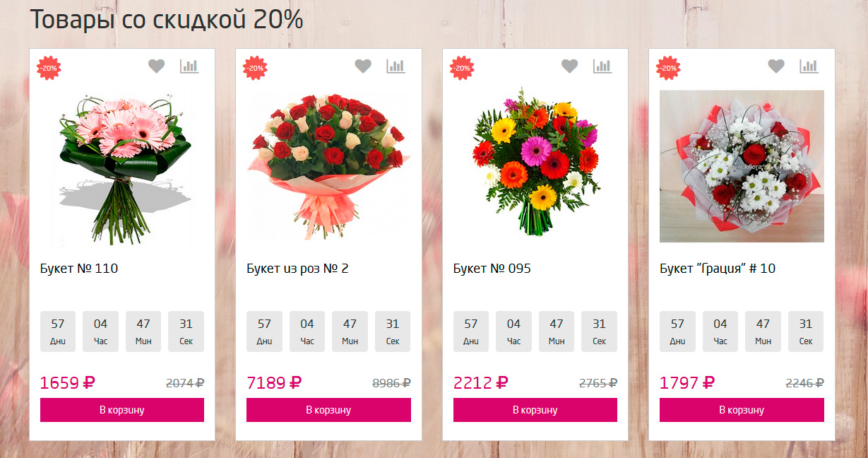Compare icon on Букет "Грация" # 10 card
The width and height of the screenshot is (868, 458).
tap(809, 66)
